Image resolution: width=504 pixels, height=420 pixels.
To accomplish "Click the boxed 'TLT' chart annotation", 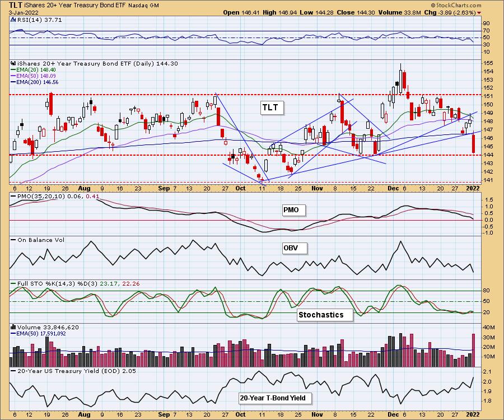I will [x=272, y=108].
